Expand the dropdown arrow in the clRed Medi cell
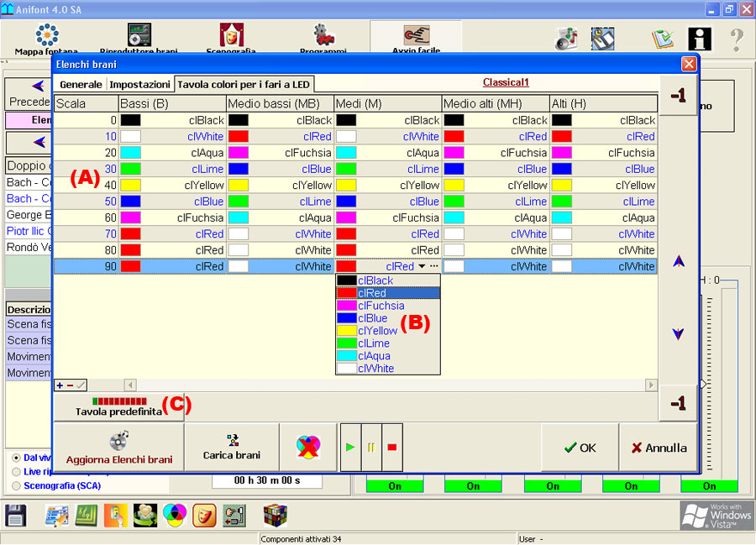 pos(422,266)
